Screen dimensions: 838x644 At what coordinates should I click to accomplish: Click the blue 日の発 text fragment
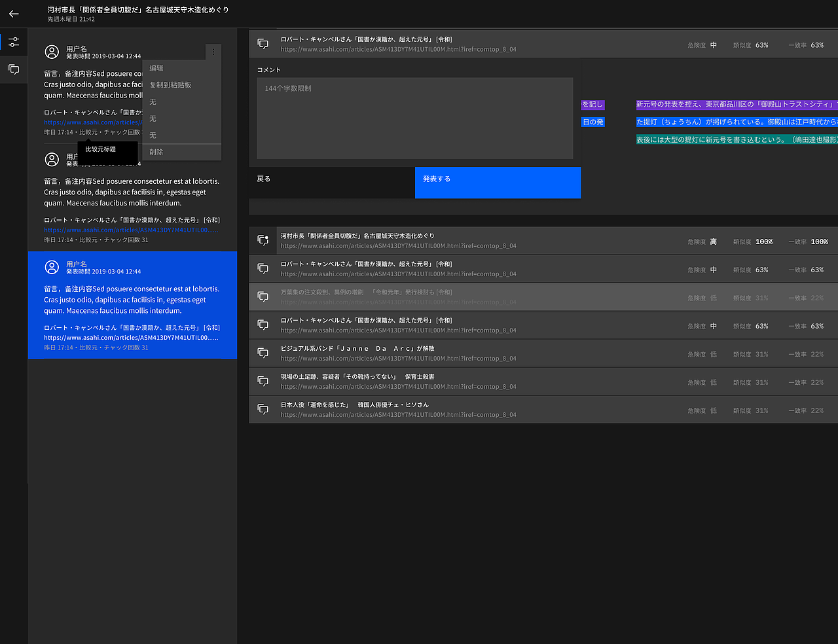pos(592,122)
